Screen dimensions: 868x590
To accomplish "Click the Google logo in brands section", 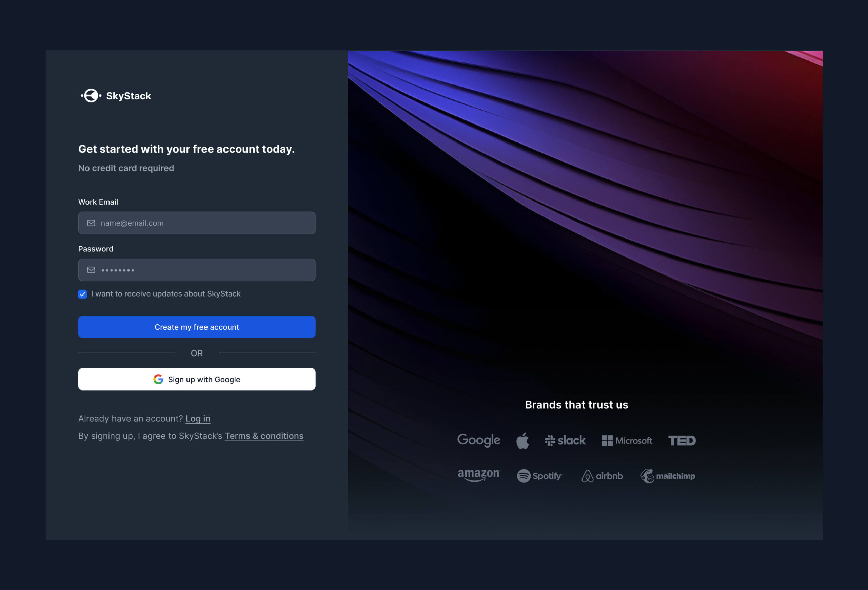I will [479, 440].
